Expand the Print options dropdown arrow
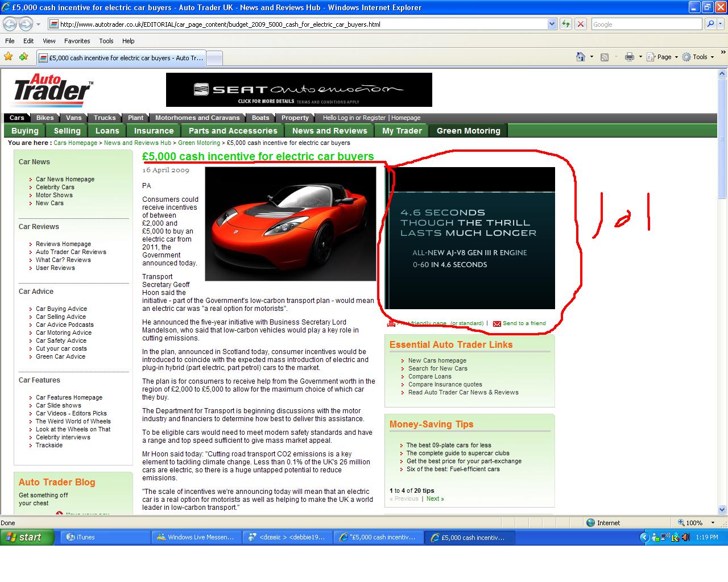 640,57
